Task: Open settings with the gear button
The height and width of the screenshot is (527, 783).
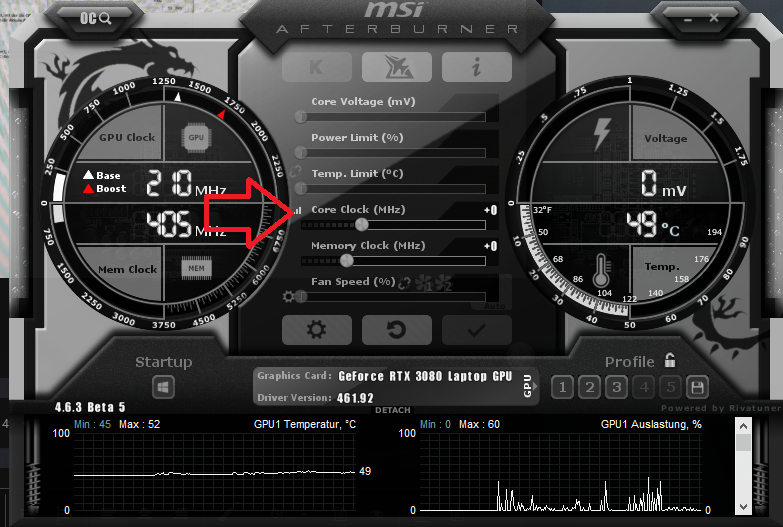Action: click(x=316, y=329)
